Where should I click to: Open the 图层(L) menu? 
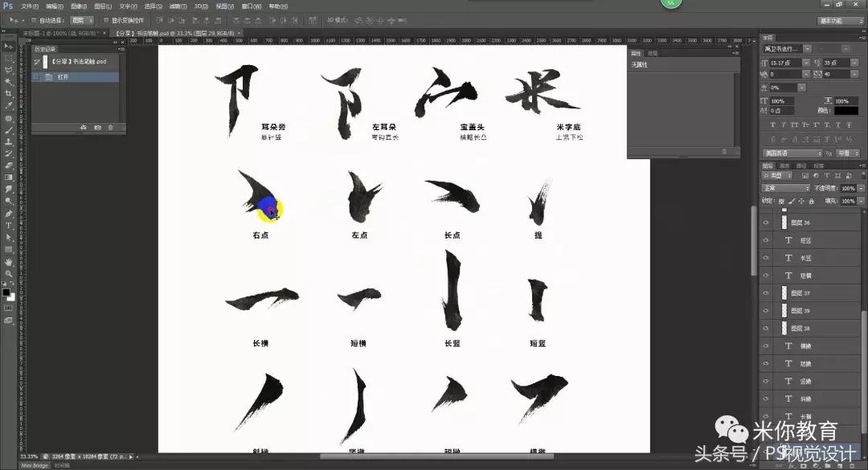point(103,6)
